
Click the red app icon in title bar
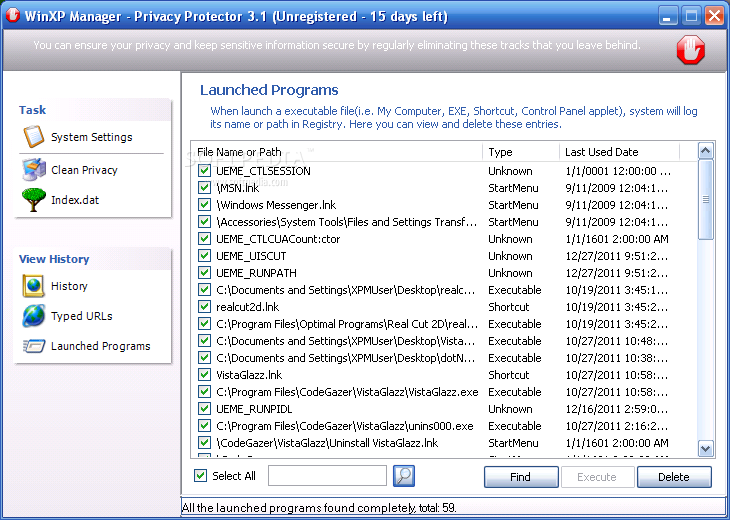click(x=13, y=15)
